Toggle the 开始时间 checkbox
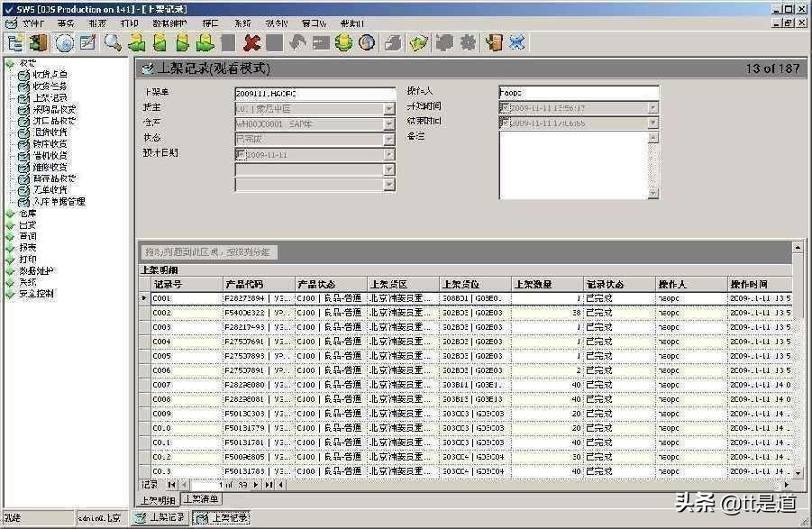This screenshot has width=812, height=529. [505, 107]
